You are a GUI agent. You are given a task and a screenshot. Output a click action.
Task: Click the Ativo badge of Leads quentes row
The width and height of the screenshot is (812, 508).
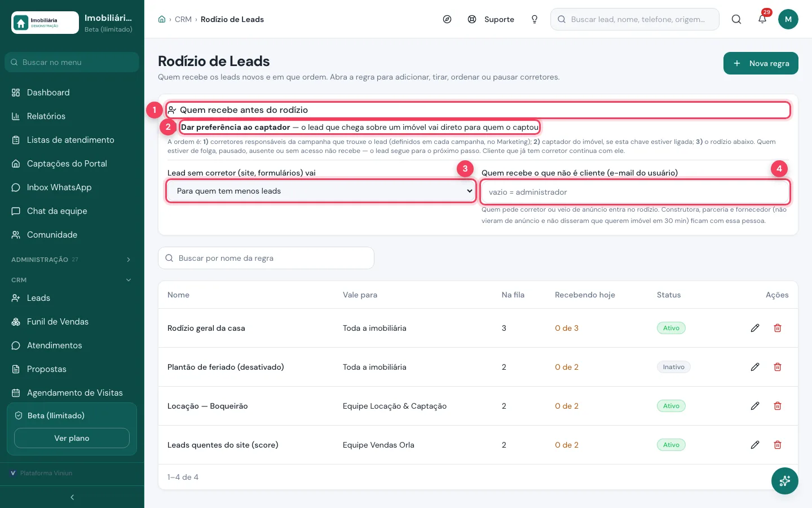click(x=671, y=445)
